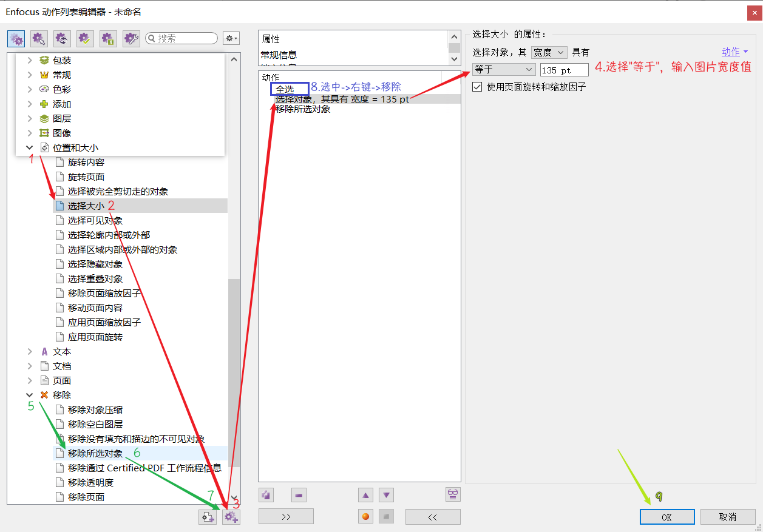Click the glasses preview icon
Viewport: 763px width, 532px height.
click(453, 494)
